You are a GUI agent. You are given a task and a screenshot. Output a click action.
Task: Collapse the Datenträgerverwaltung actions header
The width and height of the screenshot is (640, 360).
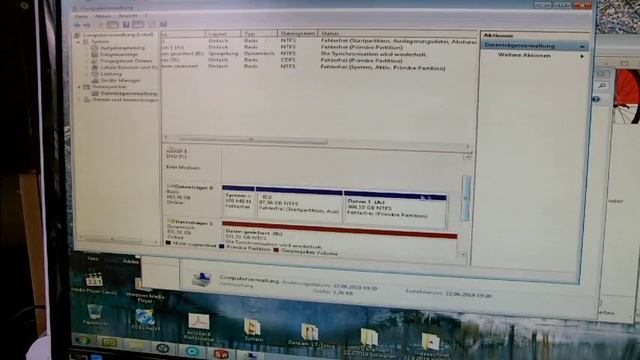coord(582,47)
